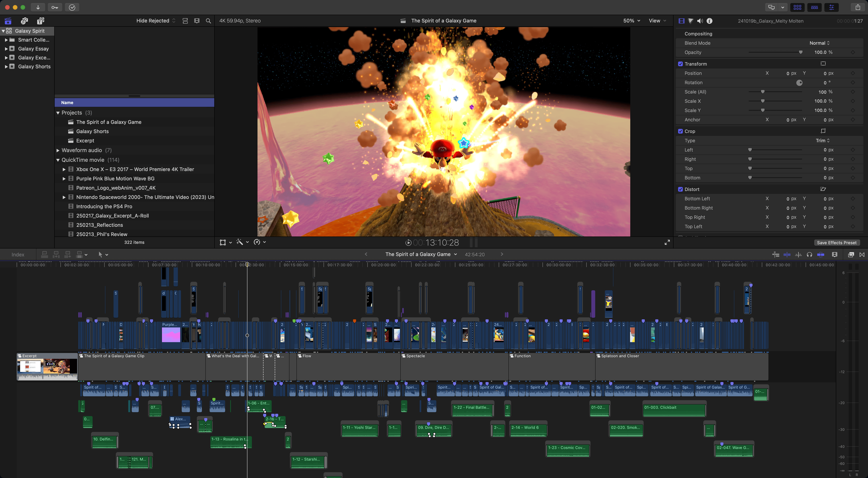868x478 pixels.
Task: Click the Import Media down-arrow icon
Action: (x=38, y=7)
